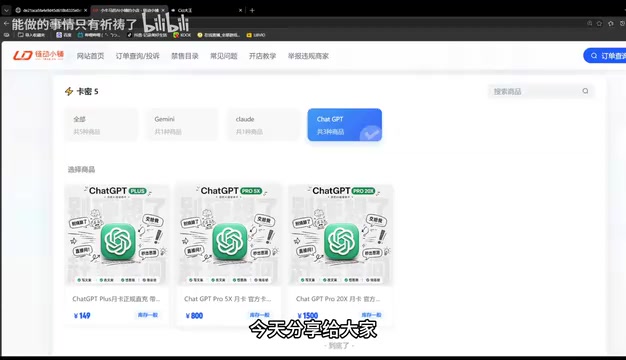The width and height of the screenshot is (626, 360).
Task: Click the magnifier icon in 搜索商品 box
Action: [x=585, y=91]
